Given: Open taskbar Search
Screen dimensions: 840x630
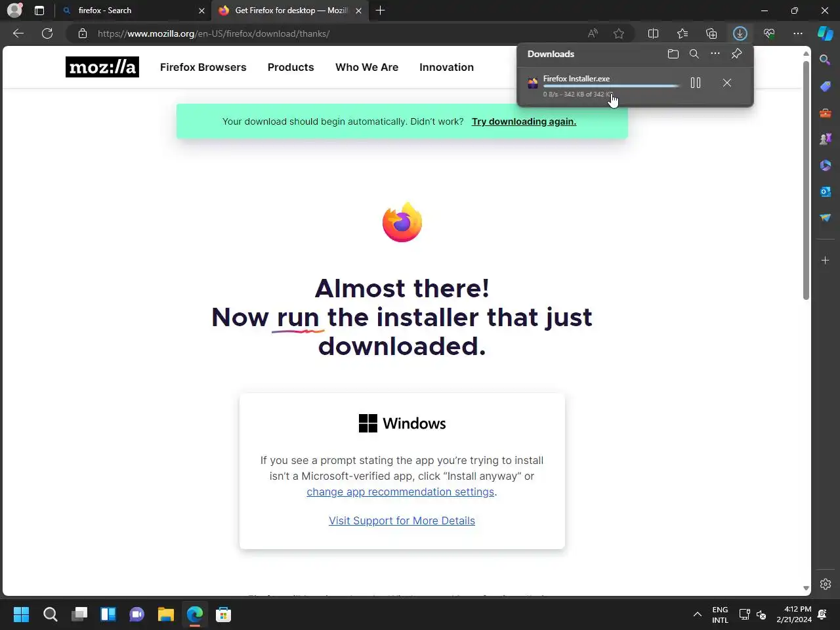Looking at the screenshot, I should click(51, 614).
